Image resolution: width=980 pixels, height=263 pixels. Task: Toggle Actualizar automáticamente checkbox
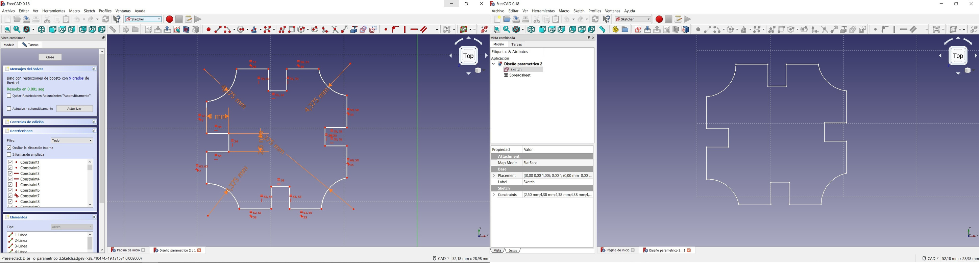9,109
